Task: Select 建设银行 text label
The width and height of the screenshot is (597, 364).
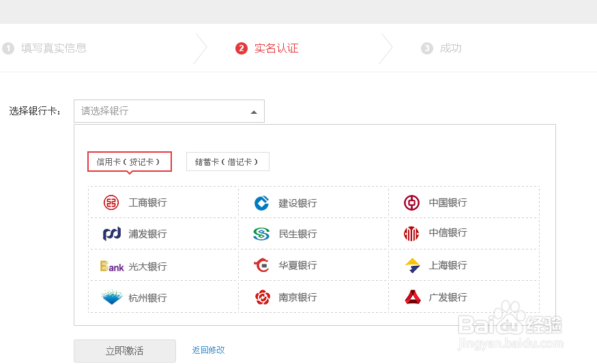Action: click(x=297, y=203)
